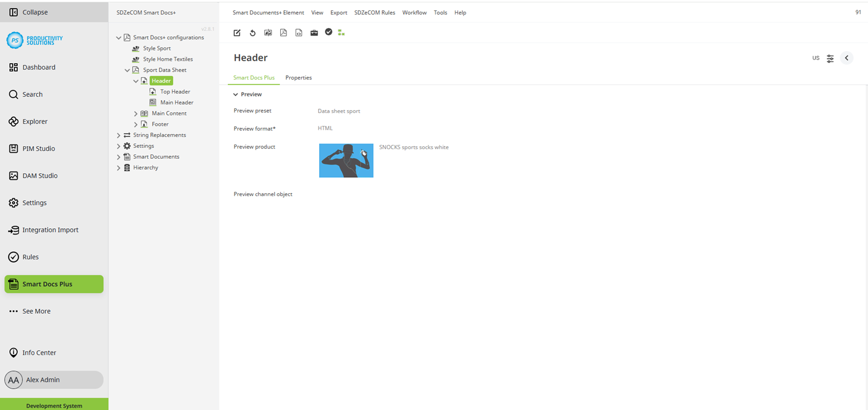Viewport: 868px width, 410px height.
Task: Click the HTML code export icon
Action: pos(299,33)
